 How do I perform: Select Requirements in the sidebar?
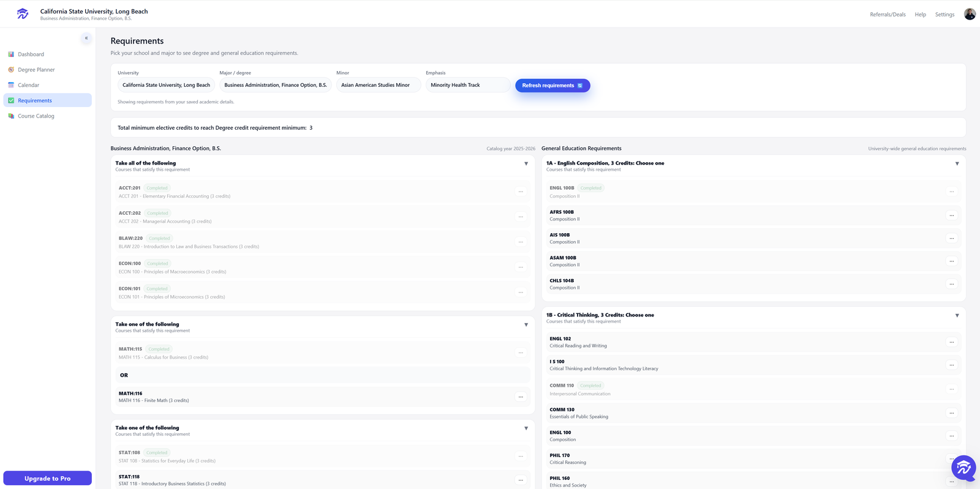click(x=48, y=100)
